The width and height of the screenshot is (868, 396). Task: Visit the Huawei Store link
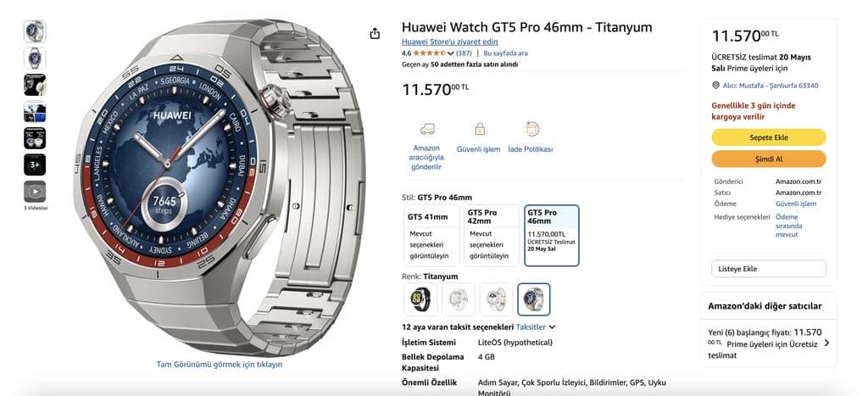[x=449, y=42]
